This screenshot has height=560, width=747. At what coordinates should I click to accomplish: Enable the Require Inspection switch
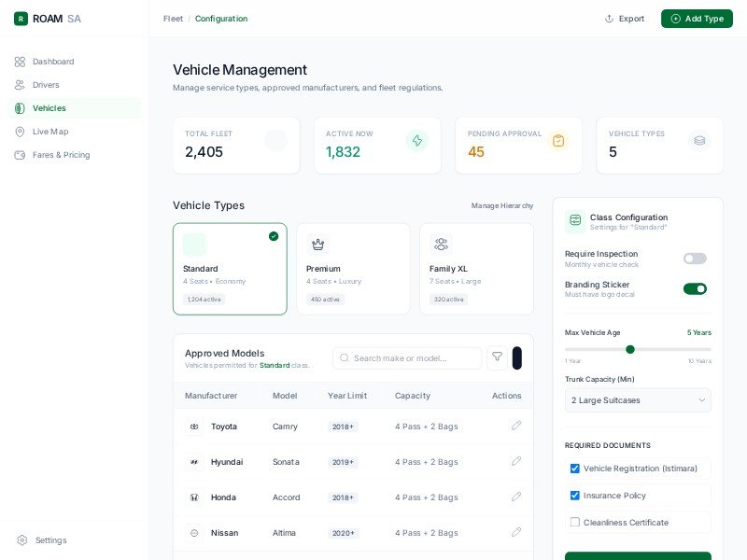coord(696,259)
